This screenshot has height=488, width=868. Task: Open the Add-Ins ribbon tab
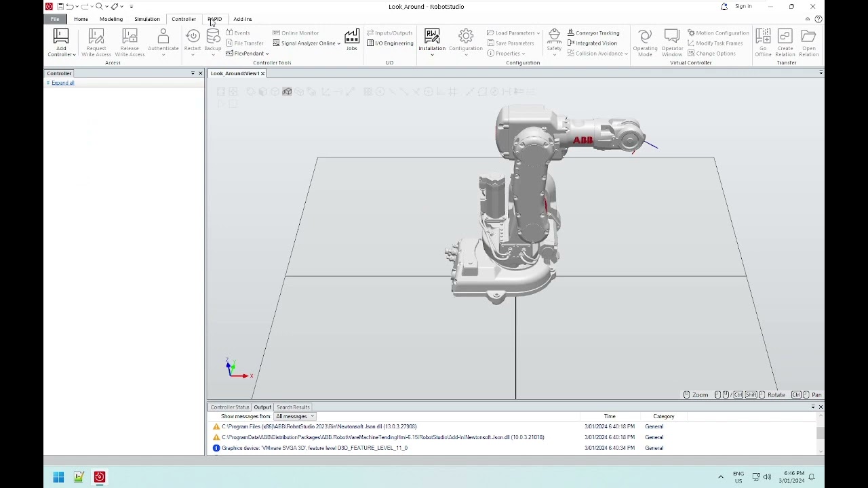242,19
